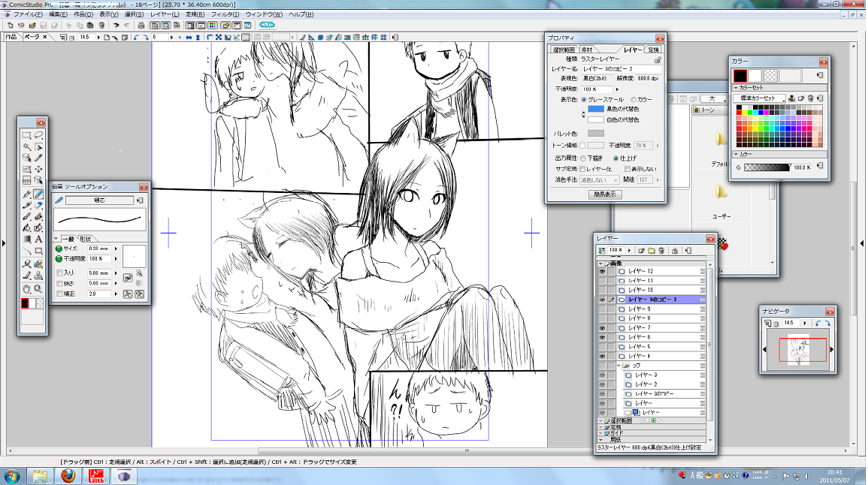Click the blue 黒色の代替色 swatch
The width and height of the screenshot is (868, 485).
tap(596, 109)
